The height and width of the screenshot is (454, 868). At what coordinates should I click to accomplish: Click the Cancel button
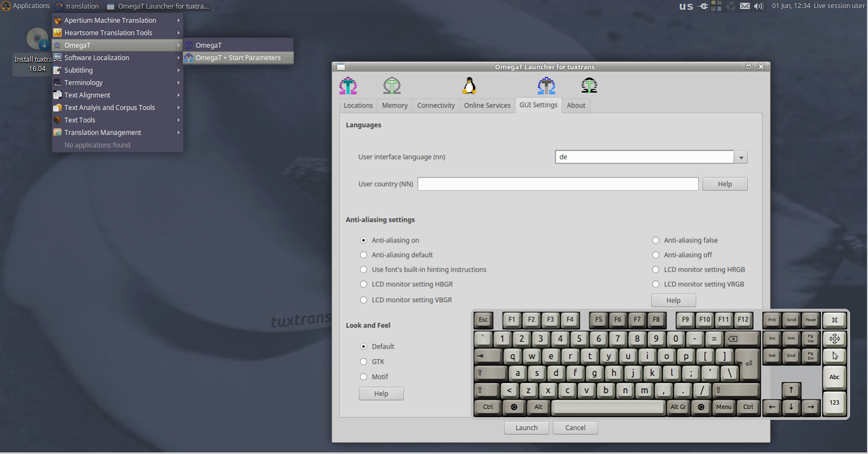tap(575, 428)
